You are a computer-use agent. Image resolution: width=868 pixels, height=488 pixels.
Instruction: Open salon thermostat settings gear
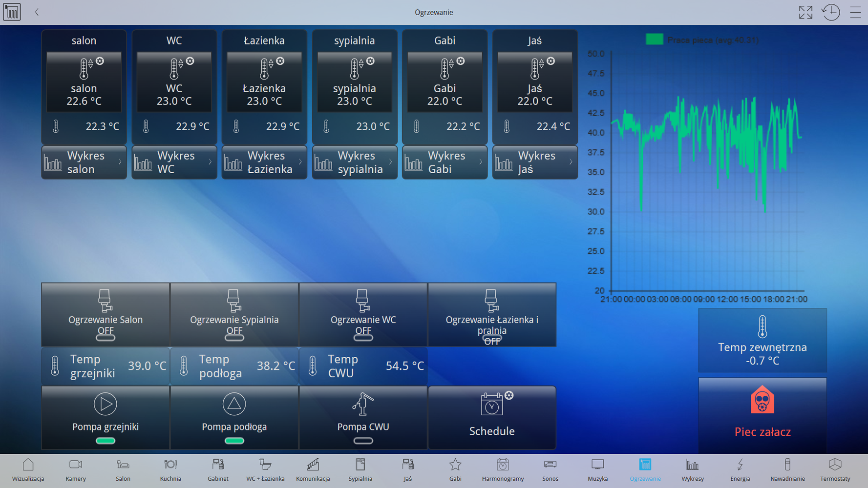coord(100,61)
